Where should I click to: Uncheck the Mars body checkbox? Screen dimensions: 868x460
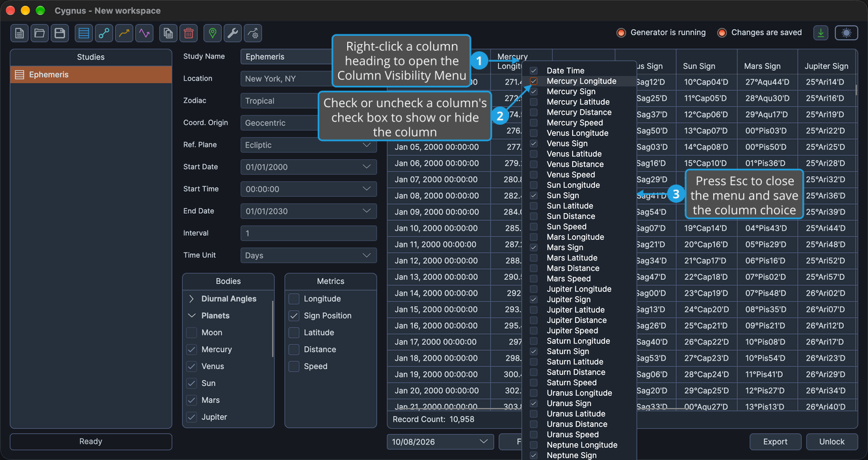[192, 400]
